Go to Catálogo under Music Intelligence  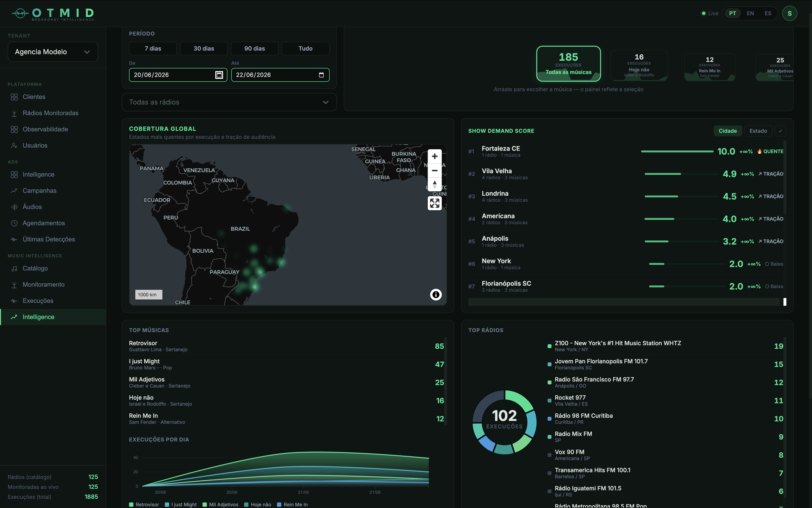53,269
